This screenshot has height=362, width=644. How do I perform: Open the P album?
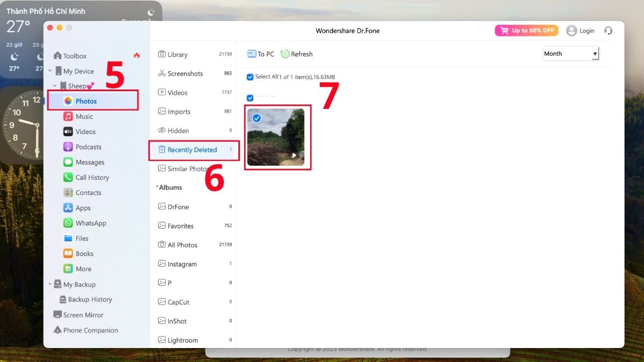(x=194, y=283)
